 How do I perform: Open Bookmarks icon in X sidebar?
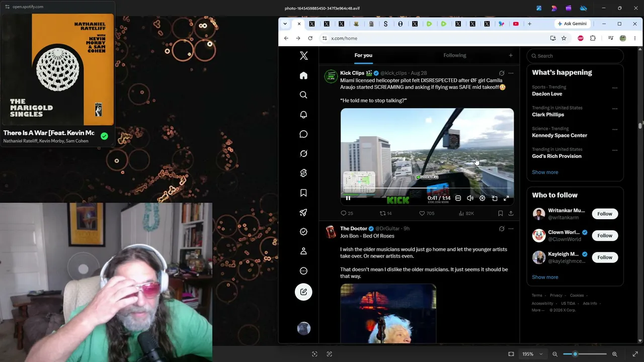tap(303, 193)
